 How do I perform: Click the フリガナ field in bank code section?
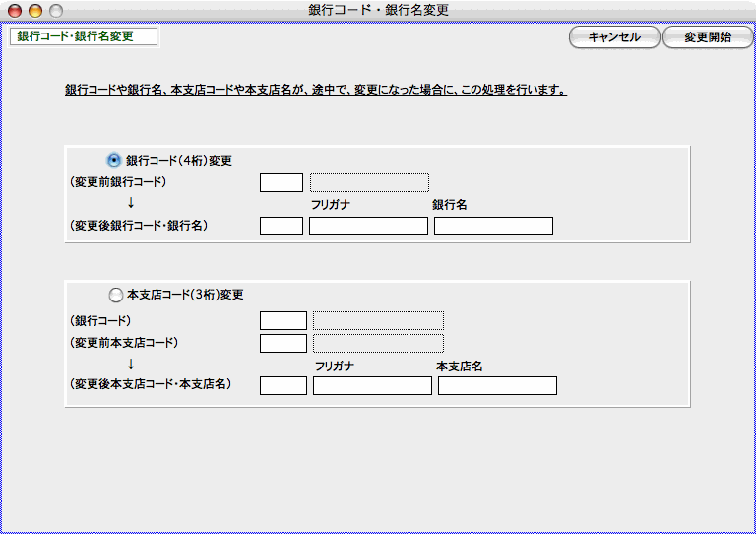[368, 226]
